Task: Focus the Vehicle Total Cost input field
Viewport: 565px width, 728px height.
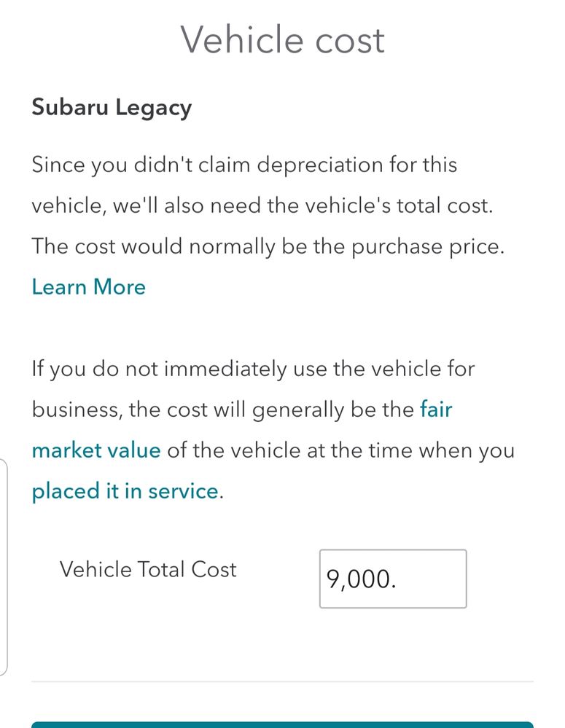Action: click(393, 579)
